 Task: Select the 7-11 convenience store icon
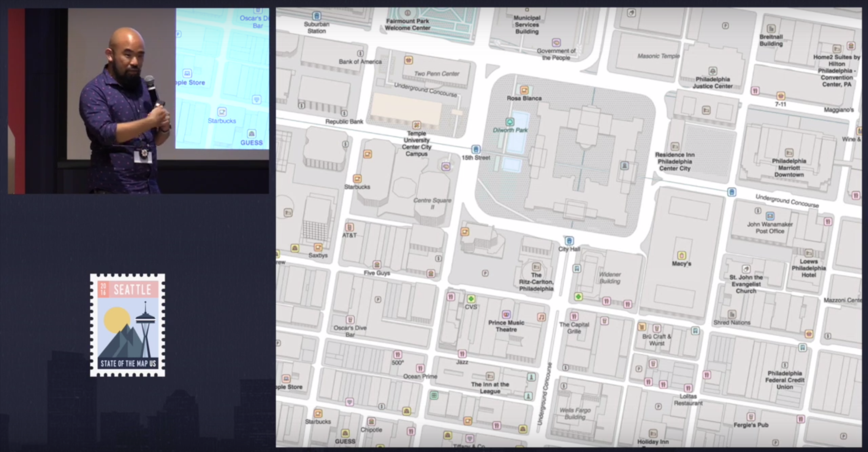[x=781, y=96]
